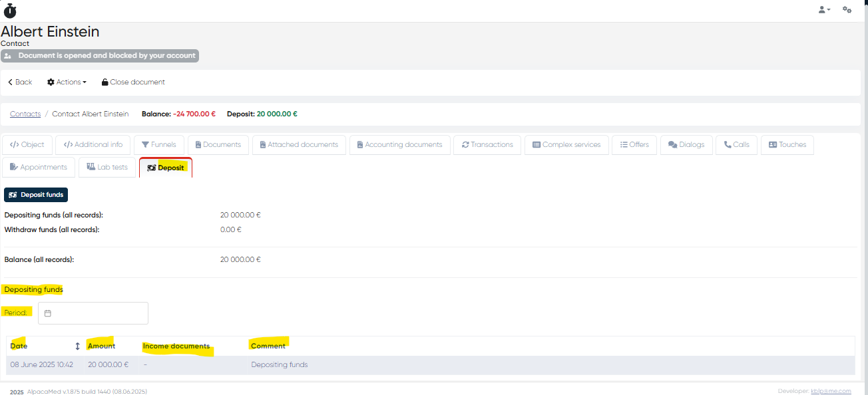
Task: Switch to the Calls tab
Action: pyautogui.click(x=736, y=145)
